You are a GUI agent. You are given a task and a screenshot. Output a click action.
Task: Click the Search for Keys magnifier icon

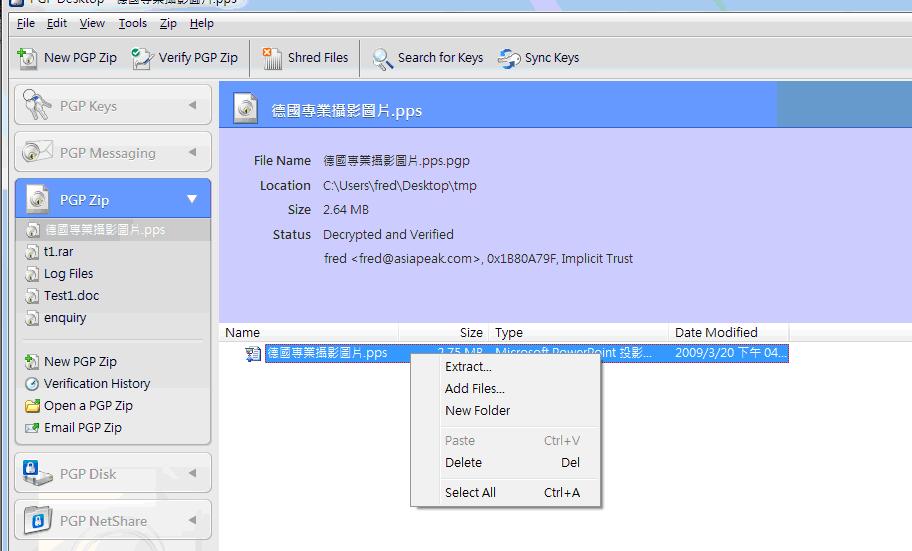pyautogui.click(x=382, y=59)
